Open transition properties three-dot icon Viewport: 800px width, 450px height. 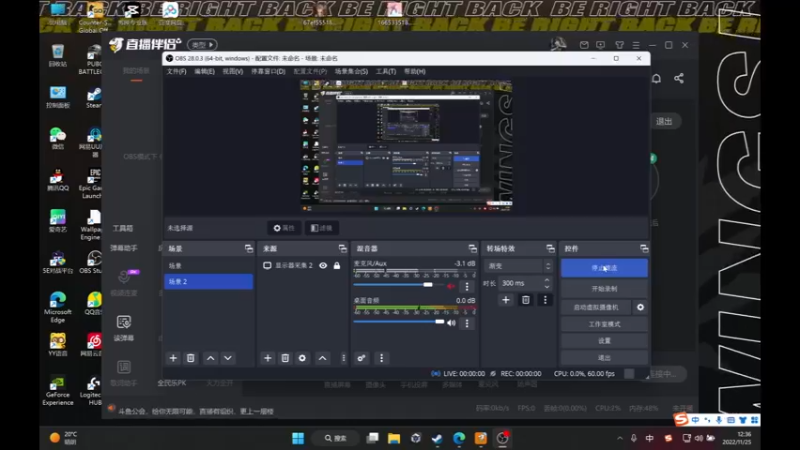[545, 300]
